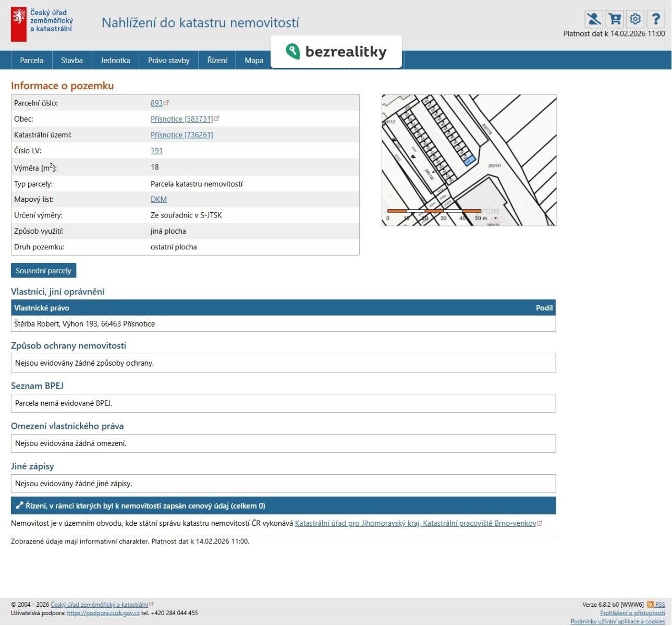Go to the Mapa tab

[254, 61]
